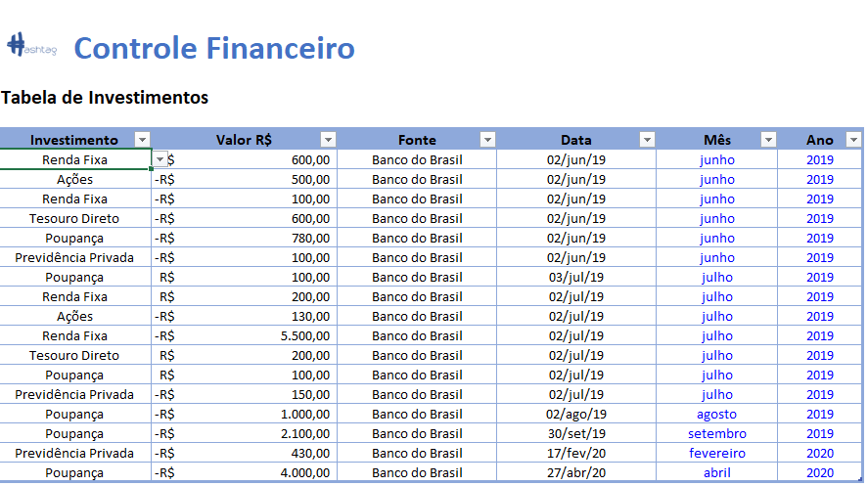Select the 4.000,00 value cell
The height and width of the screenshot is (486, 868).
(x=244, y=472)
